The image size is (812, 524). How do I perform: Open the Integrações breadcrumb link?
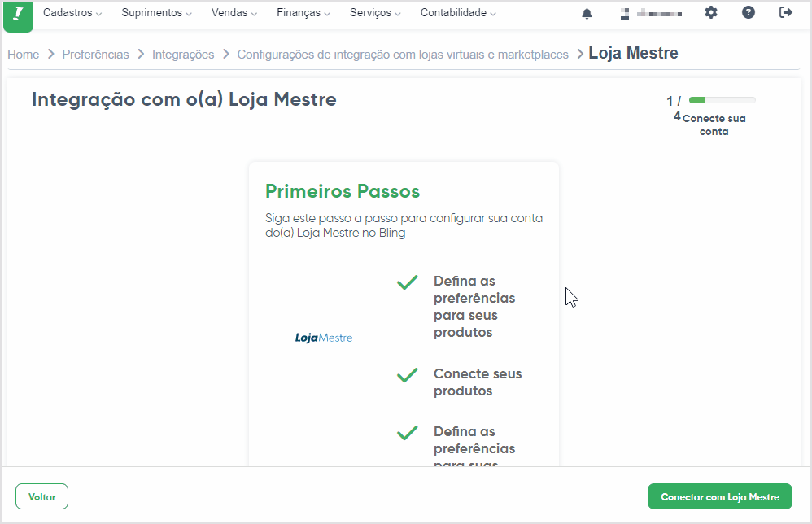click(183, 55)
